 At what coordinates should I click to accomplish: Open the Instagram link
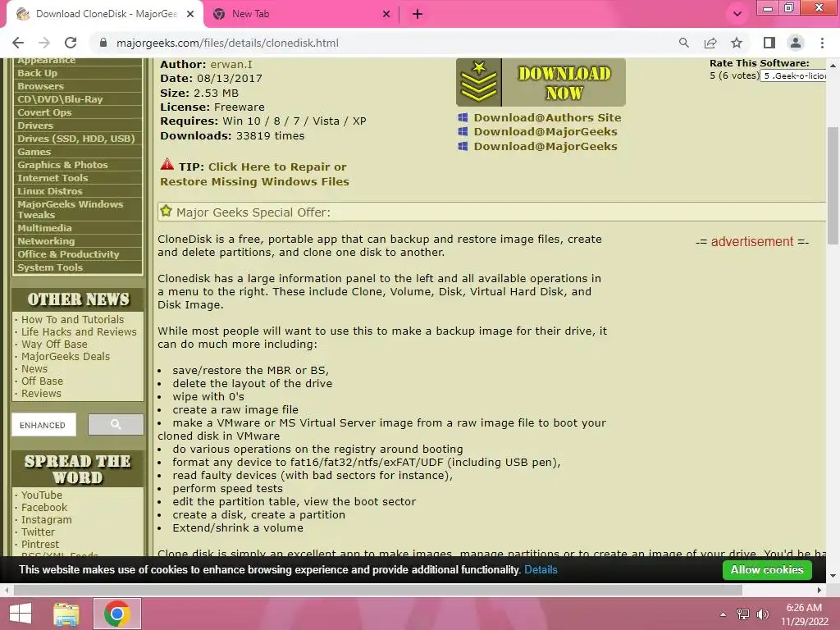tap(46, 519)
